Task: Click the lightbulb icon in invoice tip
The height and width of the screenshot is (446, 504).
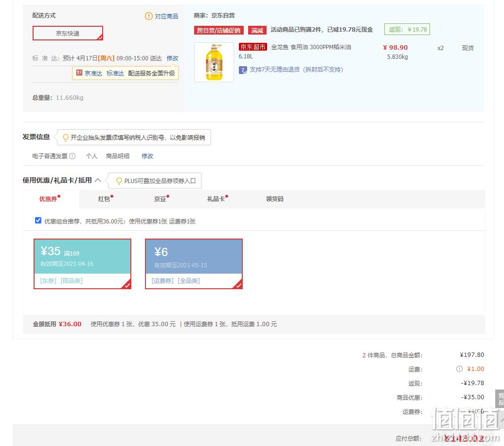Action: point(65,138)
